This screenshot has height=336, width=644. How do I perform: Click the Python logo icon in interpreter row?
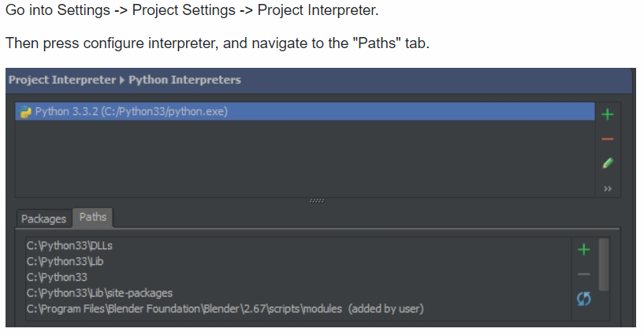pos(25,112)
